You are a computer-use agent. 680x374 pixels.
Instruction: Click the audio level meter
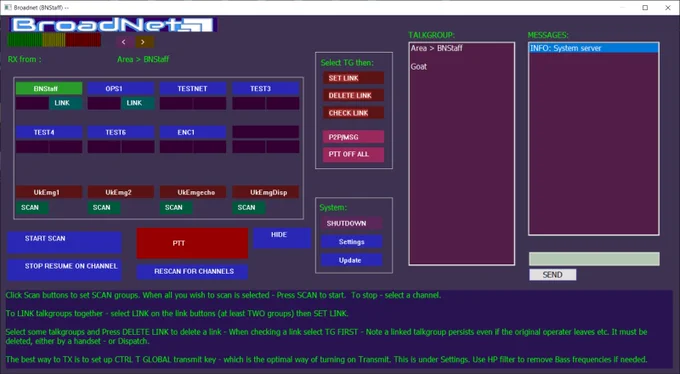[54, 40]
